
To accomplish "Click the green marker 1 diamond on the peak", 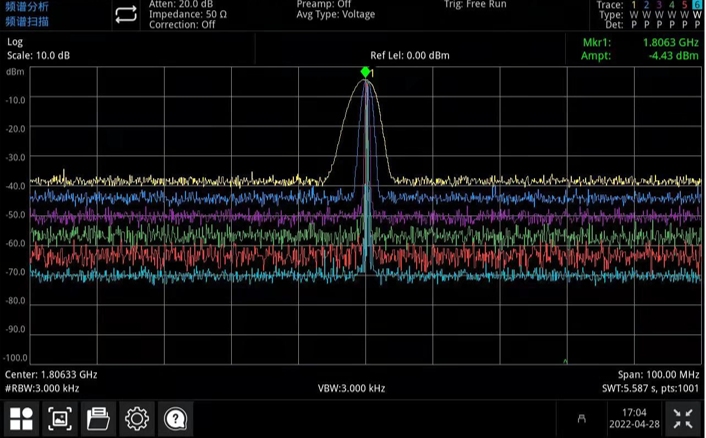I will coord(366,71).
